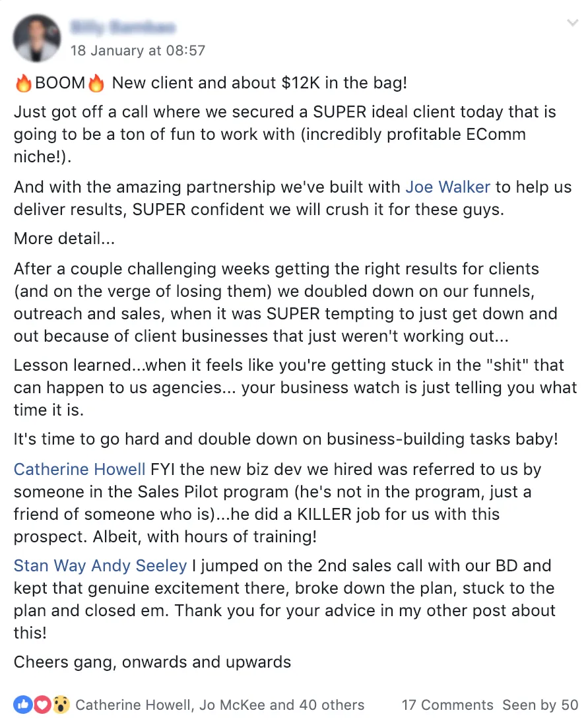
Task: Click the Stan Way mention
Action: coord(49,565)
